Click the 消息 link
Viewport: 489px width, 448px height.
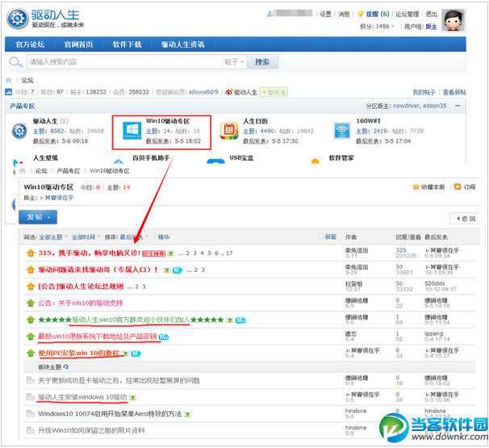point(344,14)
